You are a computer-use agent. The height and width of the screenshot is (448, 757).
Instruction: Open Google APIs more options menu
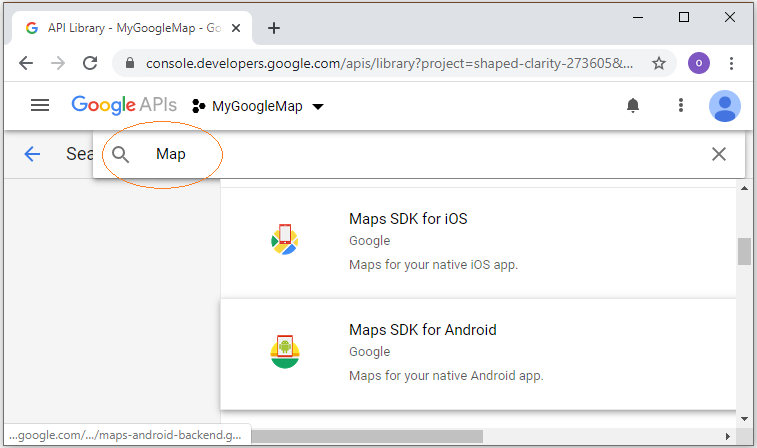pos(681,105)
